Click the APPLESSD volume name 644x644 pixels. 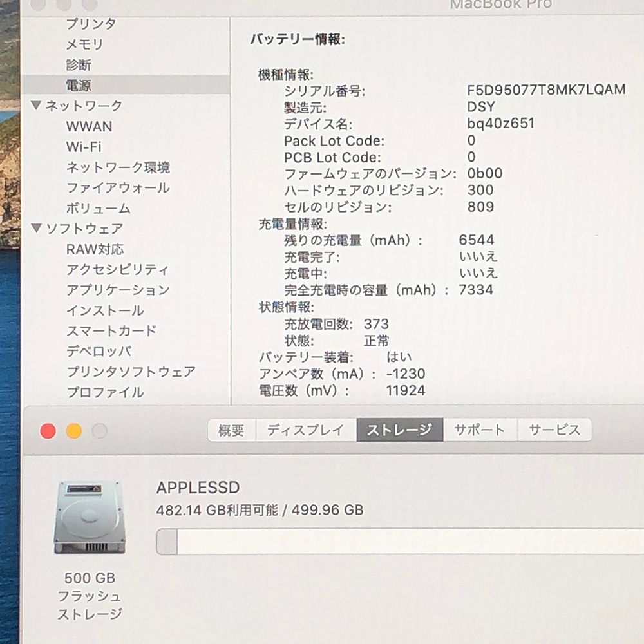(x=198, y=488)
